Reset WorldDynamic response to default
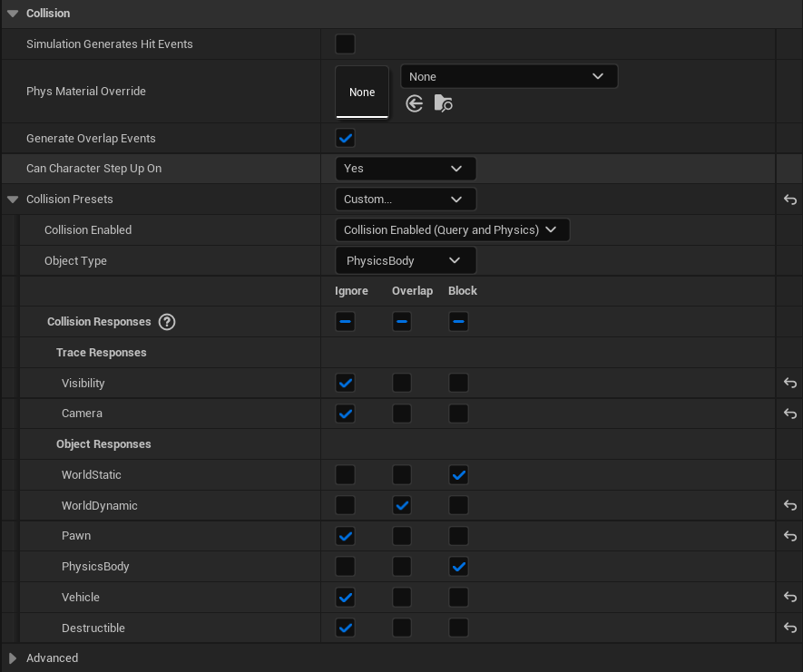 pyautogui.click(x=789, y=505)
